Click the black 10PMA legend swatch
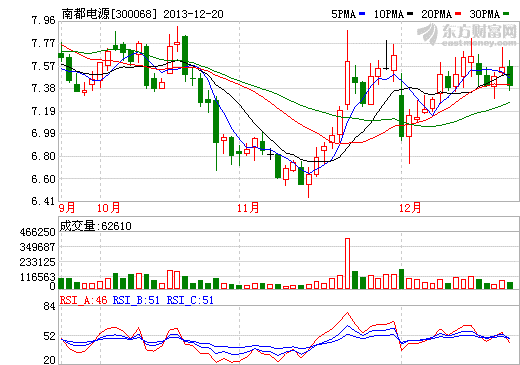520x365 pixels. point(410,14)
